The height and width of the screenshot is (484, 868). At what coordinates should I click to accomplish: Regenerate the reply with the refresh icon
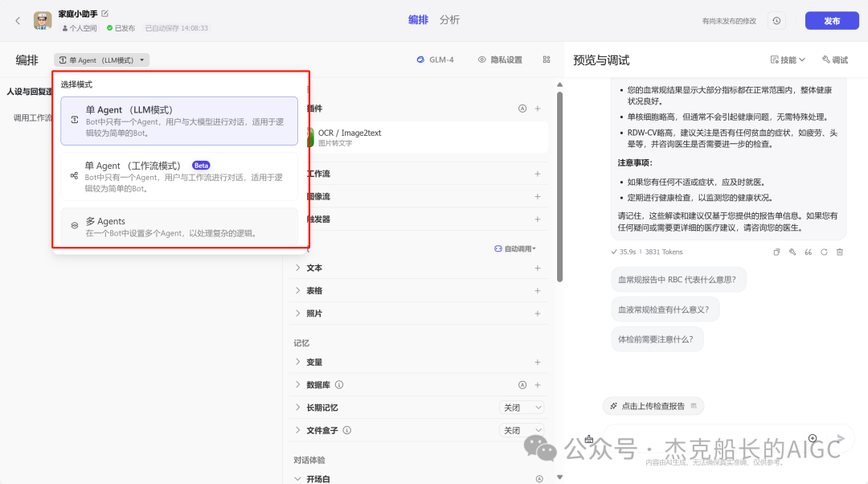pyautogui.click(x=824, y=252)
